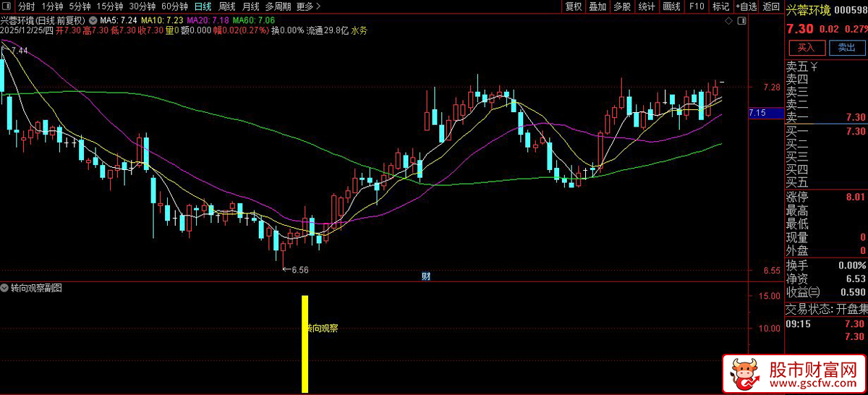Expand the 更多 periods menu
The width and height of the screenshot is (868, 395).
click(x=308, y=7)
